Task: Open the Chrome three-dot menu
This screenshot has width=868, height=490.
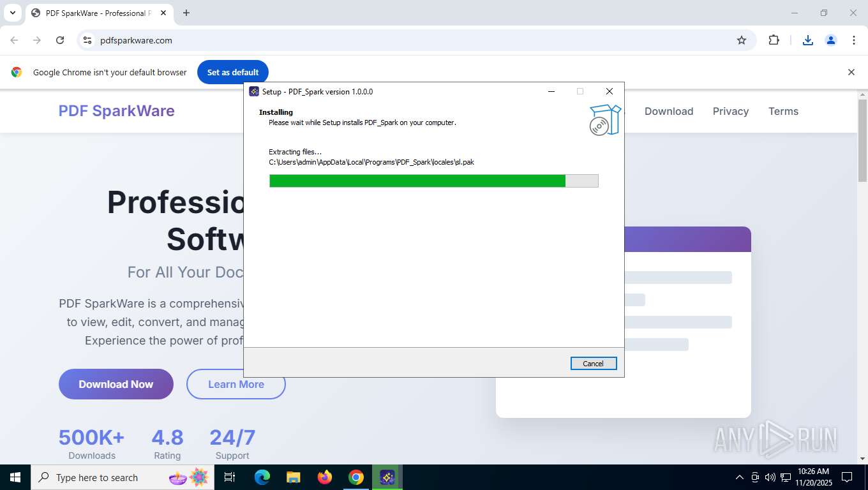Action: pos(853,40)
